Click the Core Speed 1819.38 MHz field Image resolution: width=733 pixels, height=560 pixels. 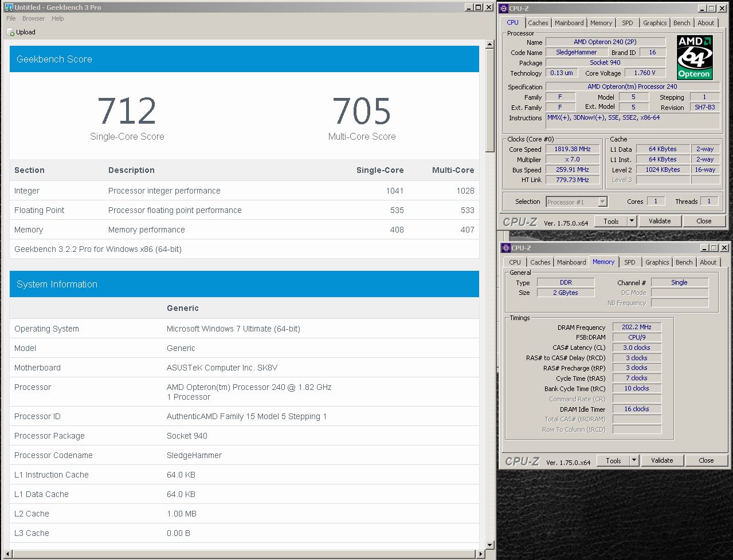572,149
